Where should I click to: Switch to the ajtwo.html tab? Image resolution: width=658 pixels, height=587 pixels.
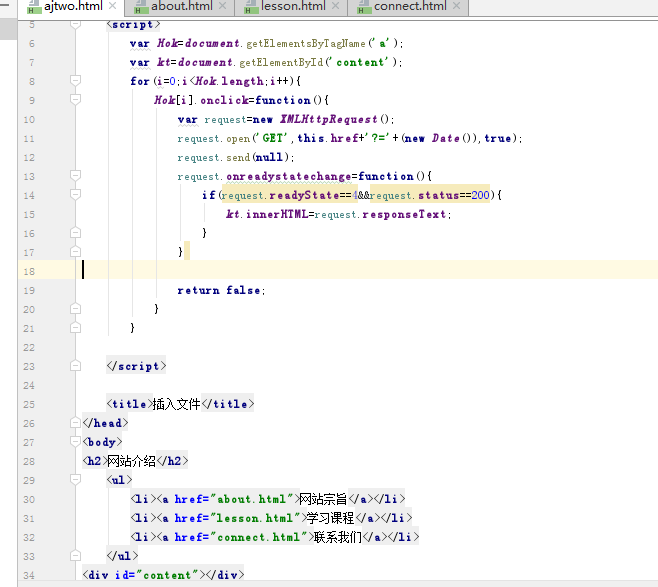coord(73,6)
